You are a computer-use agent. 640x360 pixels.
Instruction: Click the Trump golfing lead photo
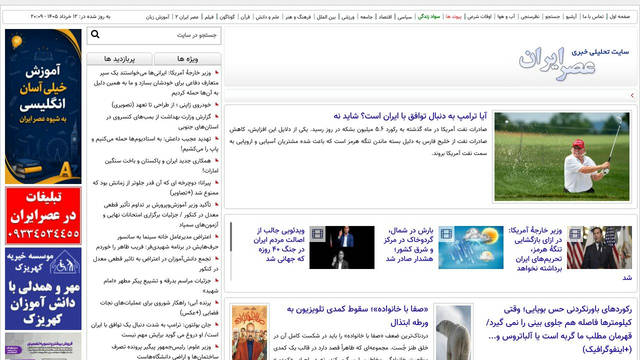pyautogui.click(x=562, y=157)
